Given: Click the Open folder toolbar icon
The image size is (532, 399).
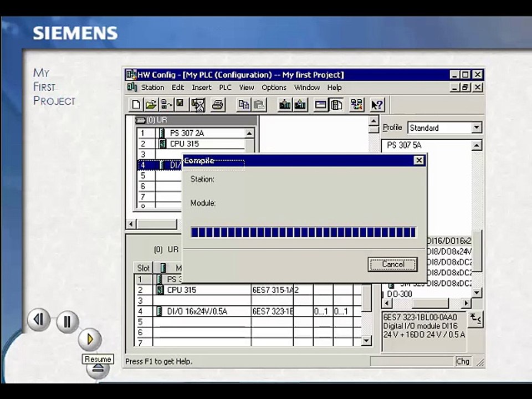Looking at the screenshot, I should 151,105.
